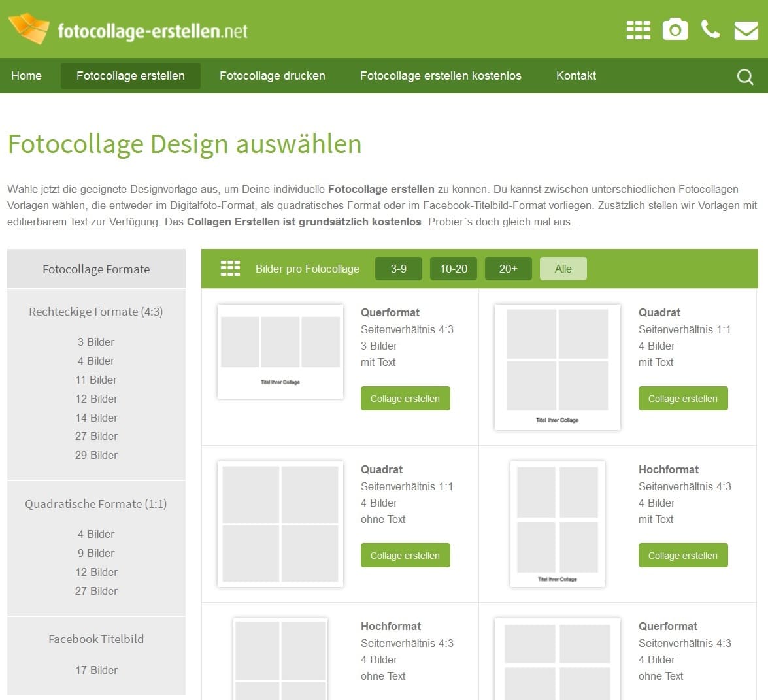This screenshot has width=768, height=700.
Task: Open Querformat 3 Bilder template thumbnail
Action: 280,351
